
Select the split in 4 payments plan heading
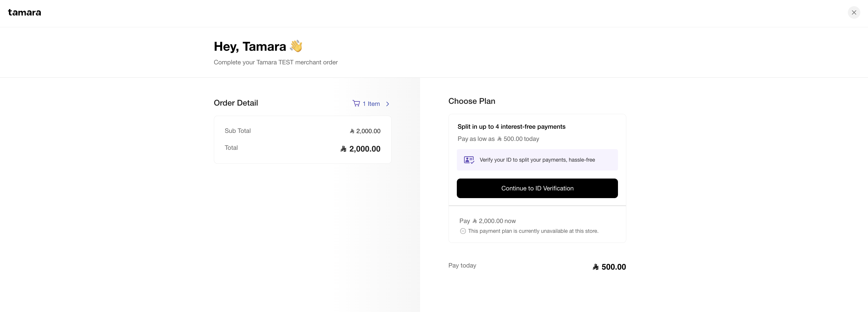click(511, 126)
